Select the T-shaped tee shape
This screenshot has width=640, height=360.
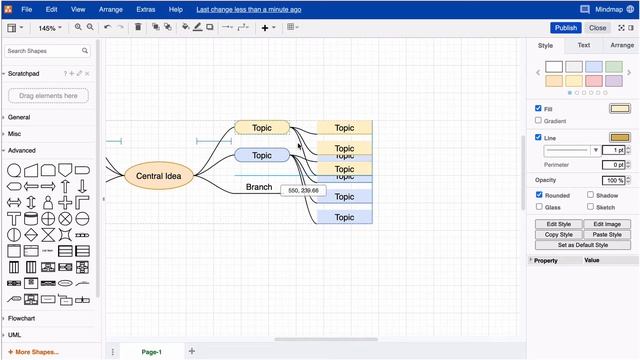[x=14, y=218]
